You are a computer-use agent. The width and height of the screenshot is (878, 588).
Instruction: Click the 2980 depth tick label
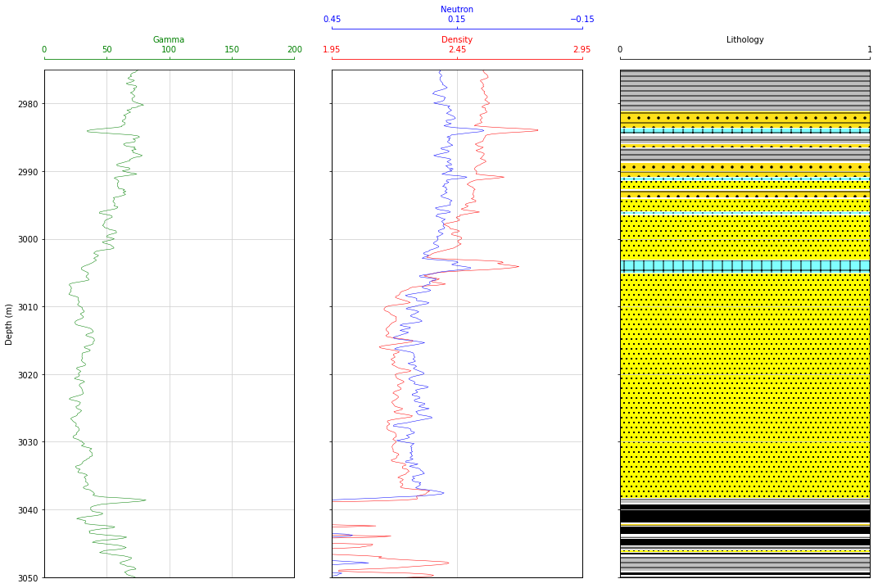[x=25, y=104]
